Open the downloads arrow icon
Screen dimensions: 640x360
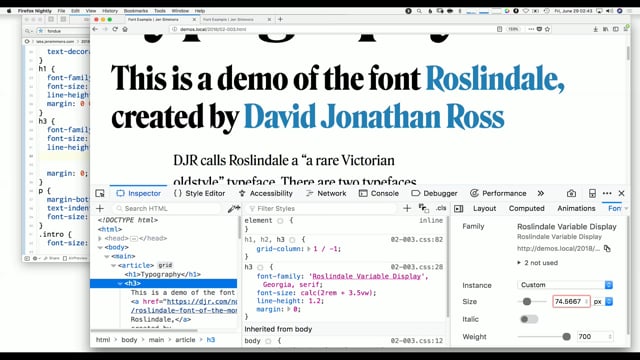coord(596,29)
